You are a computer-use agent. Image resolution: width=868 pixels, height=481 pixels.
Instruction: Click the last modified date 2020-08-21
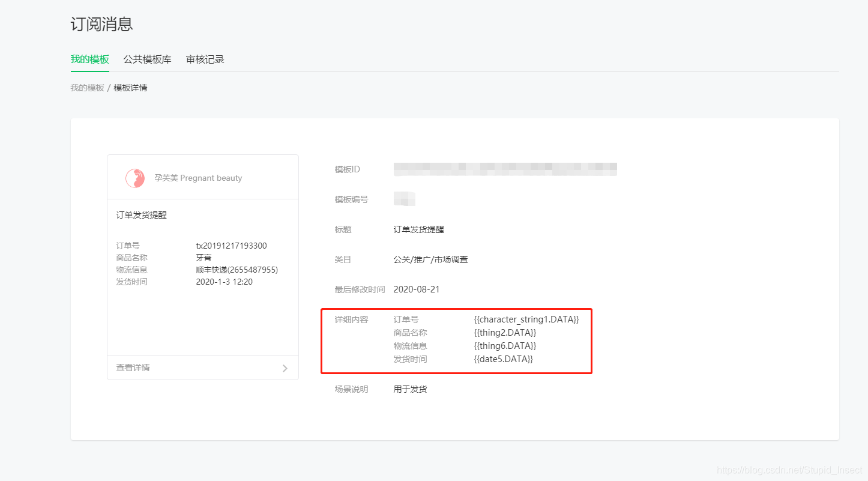pyautogui.click(x=417, y=289)
